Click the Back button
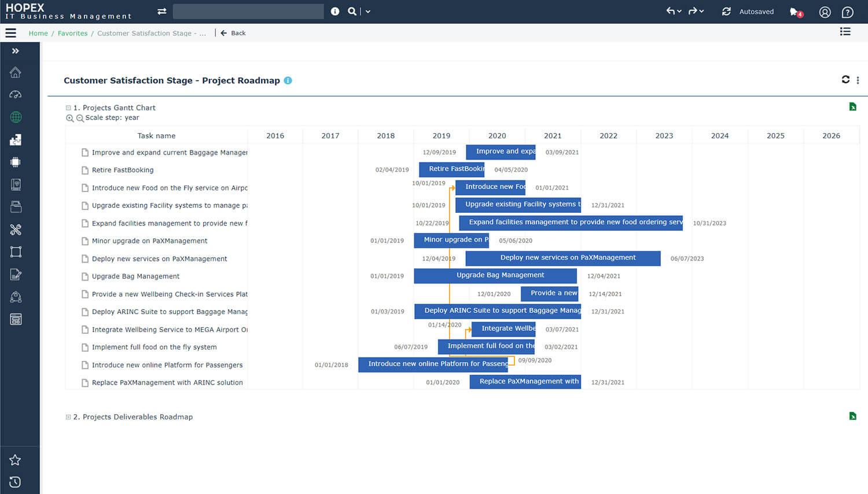Image resolution: width=868 pixels, height=494 pixels. pos(233,33)
